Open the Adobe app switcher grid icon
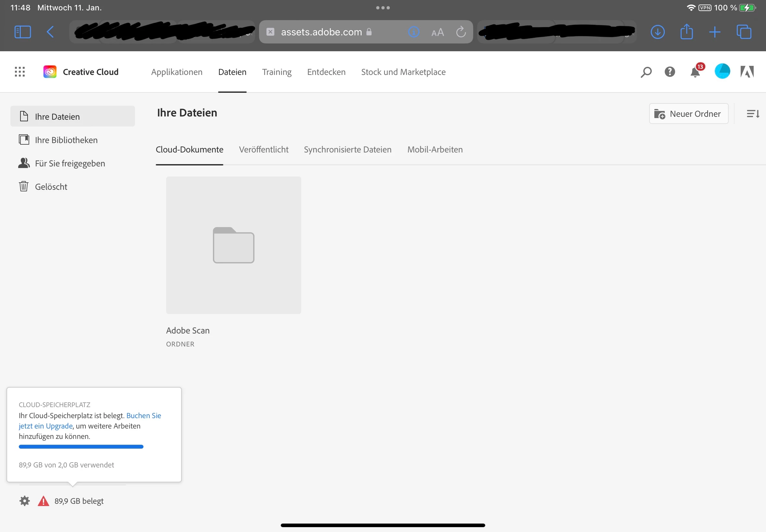 coord(20,72)
